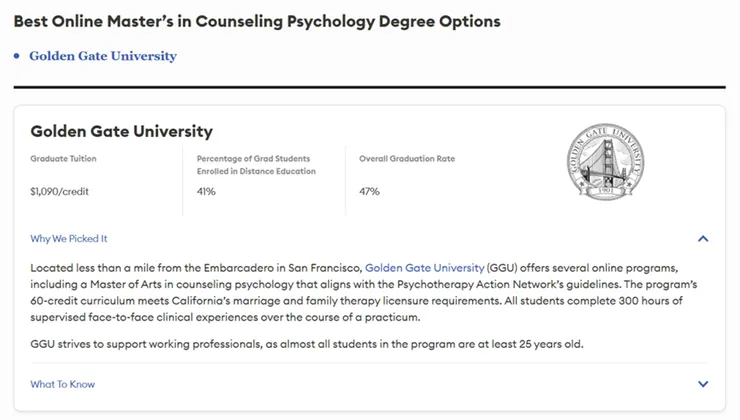Image resolution: width=740 pixels, height=420 pixels.
Task: Expand the What To Know chevron arrow
Action: tap(703, 384)
